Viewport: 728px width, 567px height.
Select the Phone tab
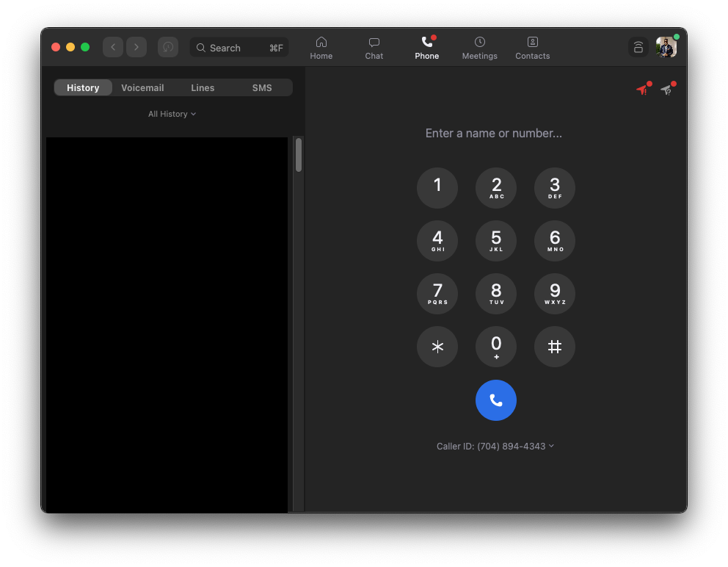[426, 48]
